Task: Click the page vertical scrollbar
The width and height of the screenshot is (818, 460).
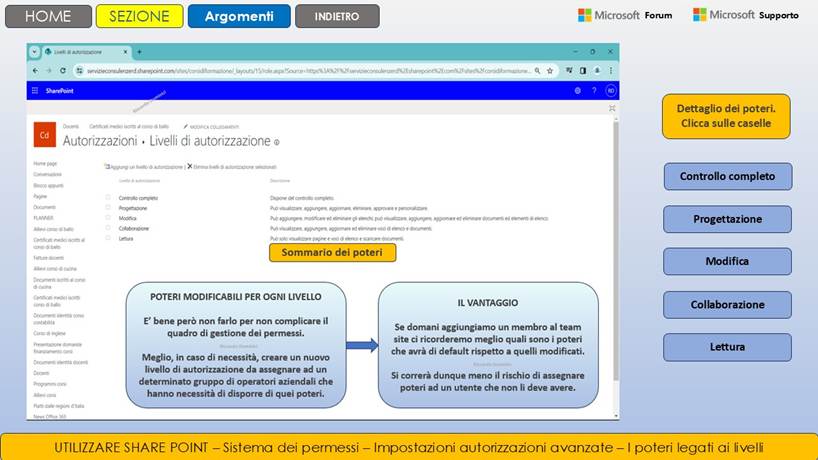Action: pos(616,250)
